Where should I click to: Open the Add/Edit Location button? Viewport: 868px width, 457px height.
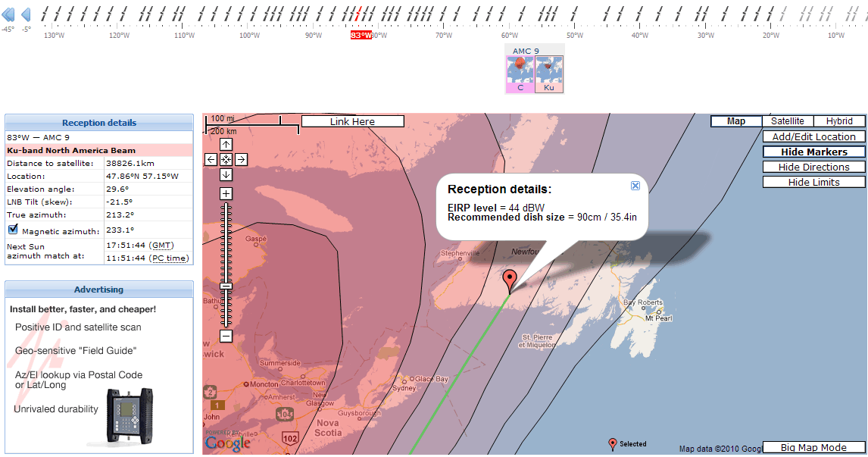coord(813,136)
